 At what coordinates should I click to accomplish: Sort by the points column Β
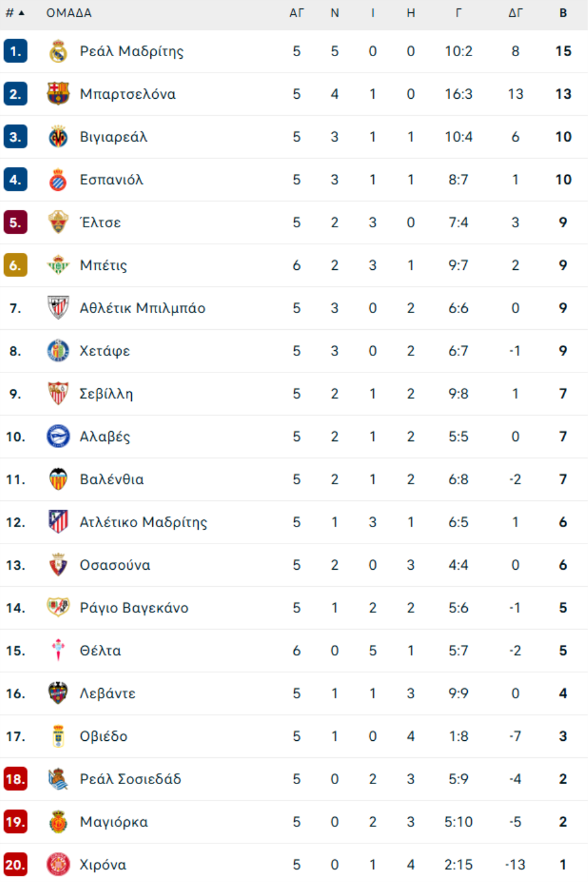563,13
